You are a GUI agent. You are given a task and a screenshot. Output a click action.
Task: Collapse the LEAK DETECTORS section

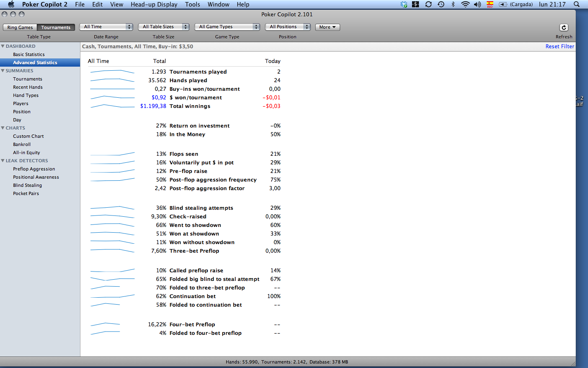coord(3,161)
